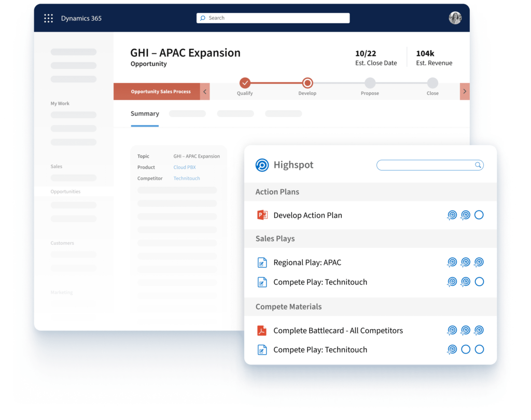This screenshot has height=420, width=531.
Task: Click the user profile avatar
Action: [x=455, y=18]
